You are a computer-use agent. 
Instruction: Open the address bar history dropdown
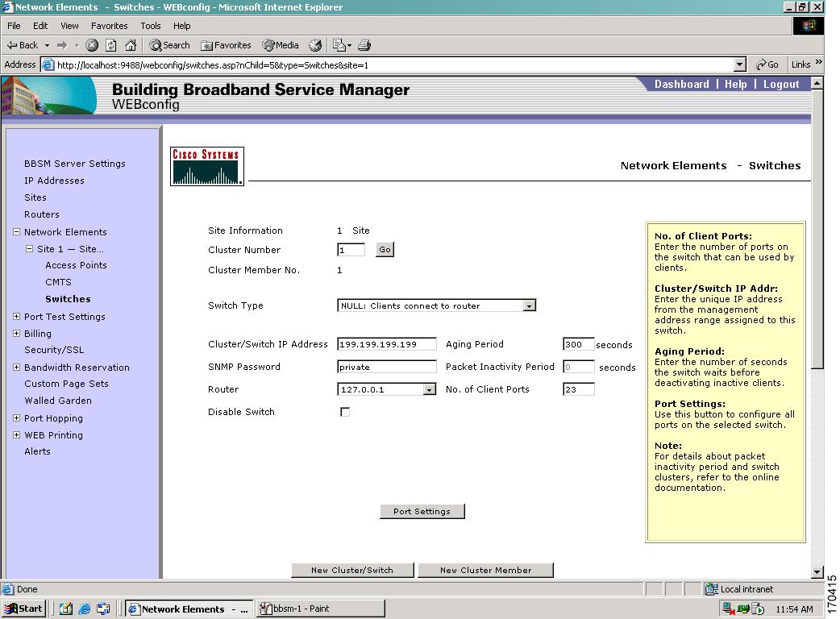[x=740, y=64]
